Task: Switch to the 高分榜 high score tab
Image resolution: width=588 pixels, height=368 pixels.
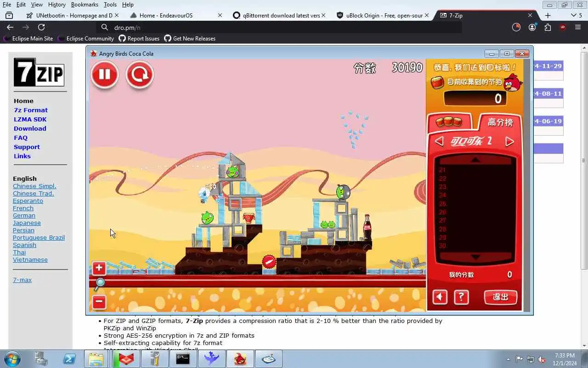Action: pyautogui.click(x=500, y=122)
